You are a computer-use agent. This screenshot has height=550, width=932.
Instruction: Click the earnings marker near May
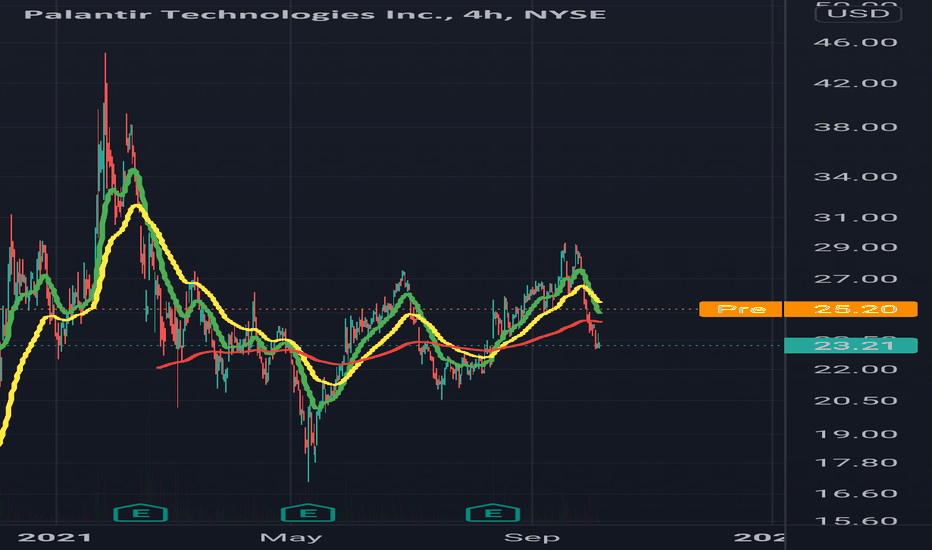pos(308,513)
